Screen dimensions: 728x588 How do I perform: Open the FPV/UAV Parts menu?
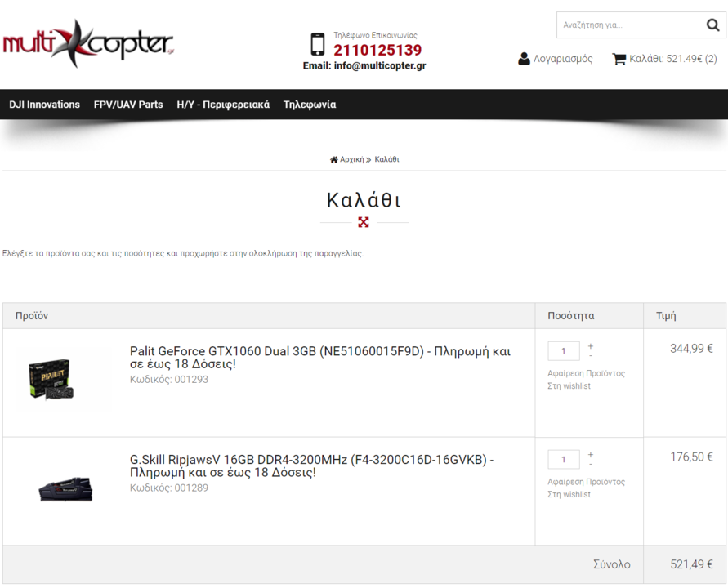(128, 105)
